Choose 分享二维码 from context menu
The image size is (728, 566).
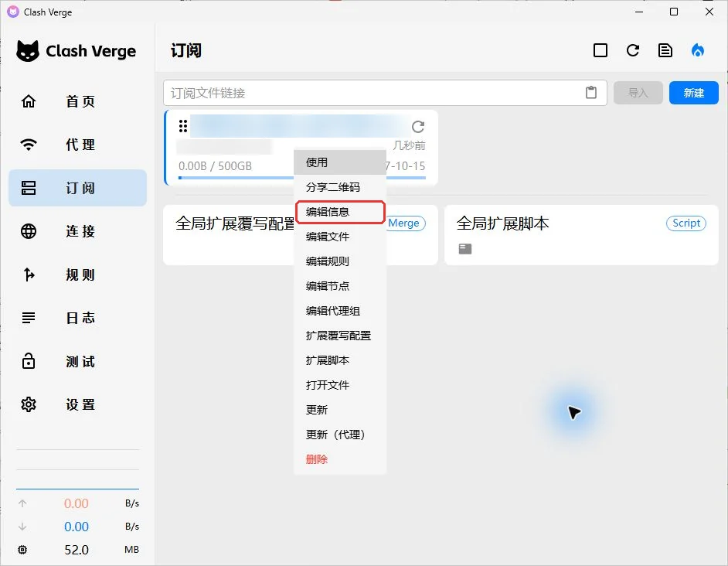(340, 187)
